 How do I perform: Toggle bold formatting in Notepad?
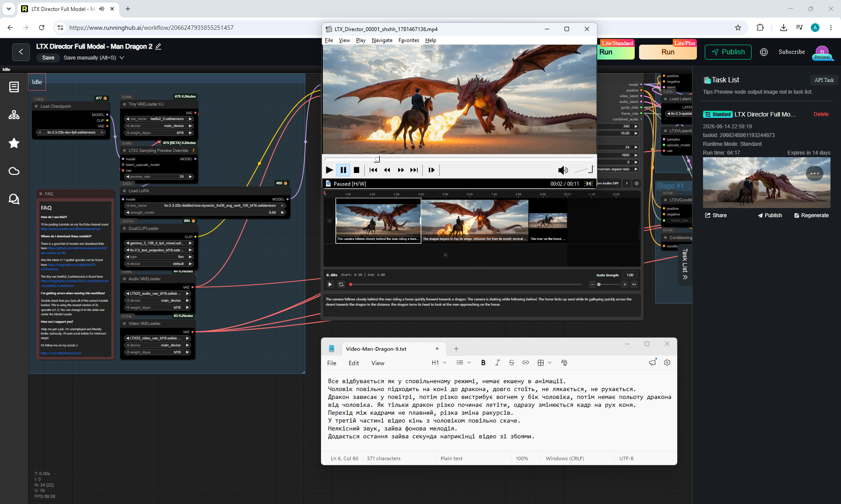[x=483, y=363]
